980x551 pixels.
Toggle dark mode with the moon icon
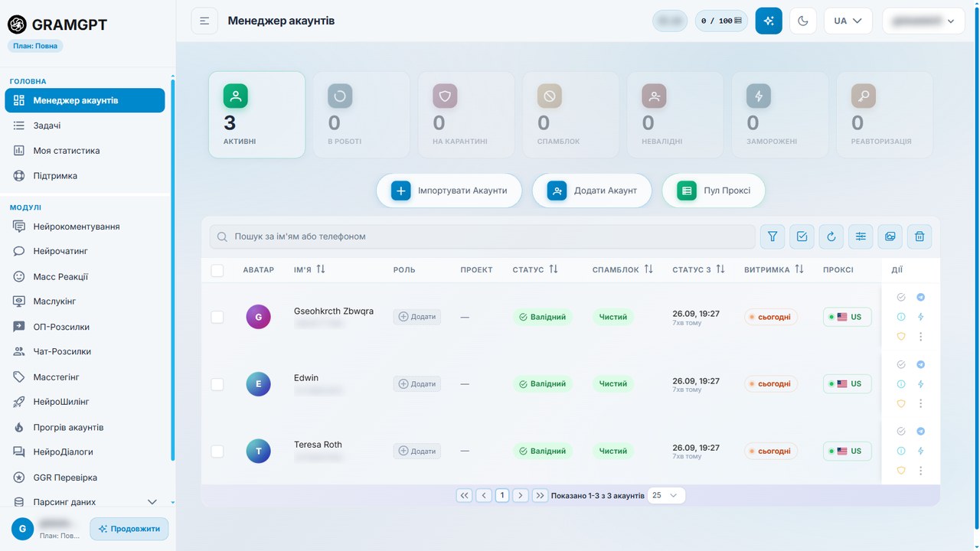tap(803, 21)
